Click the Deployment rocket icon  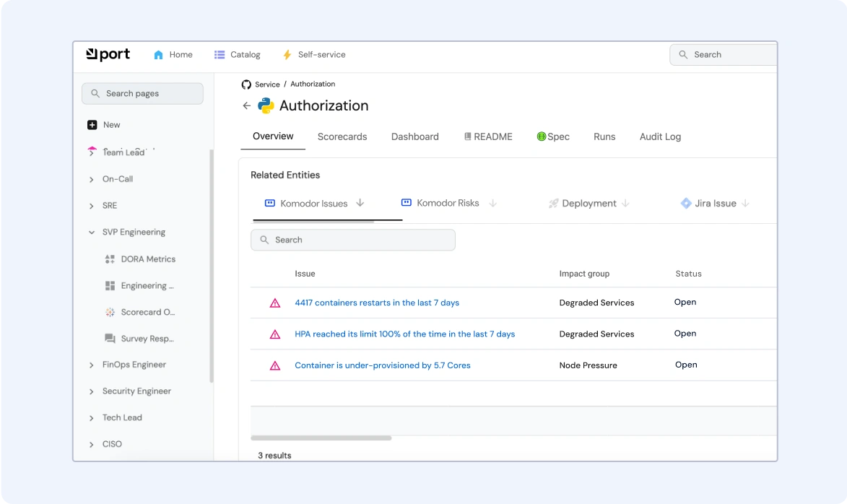553,203
